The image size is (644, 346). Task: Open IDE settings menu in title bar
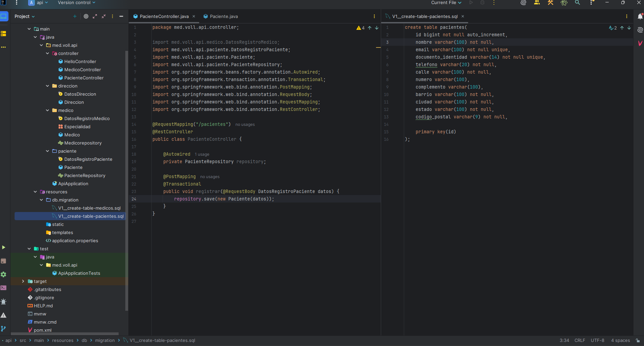(592, 3)
